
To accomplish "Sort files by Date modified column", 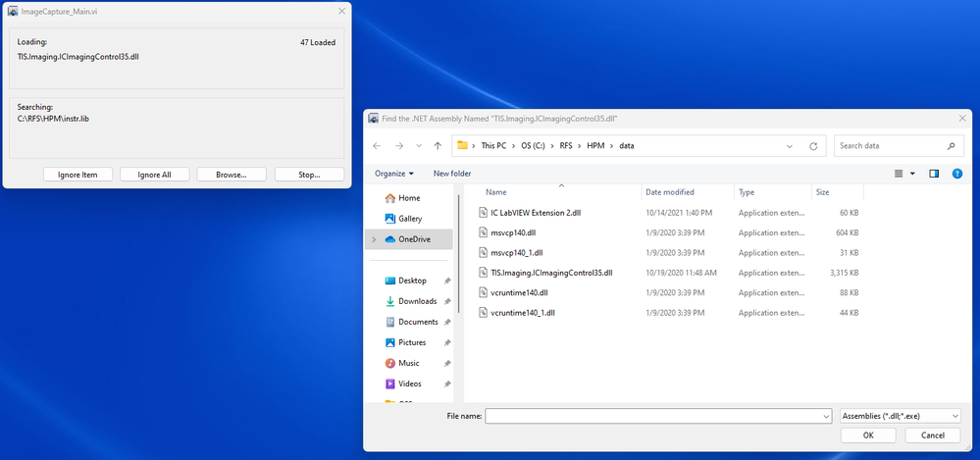I will click(670, 192).
